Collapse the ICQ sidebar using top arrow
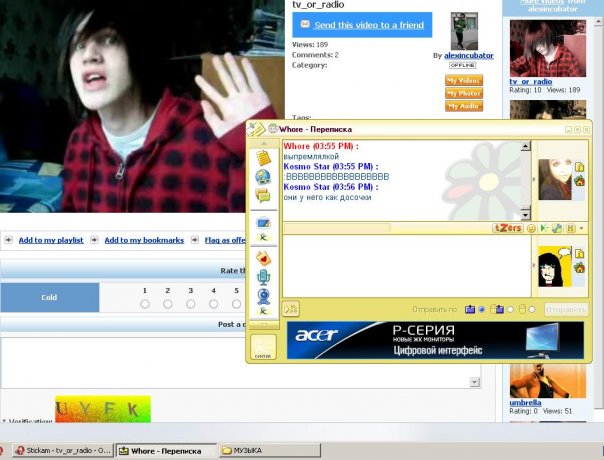The width and height of the screenshot is (604, 460). point(264,144)
